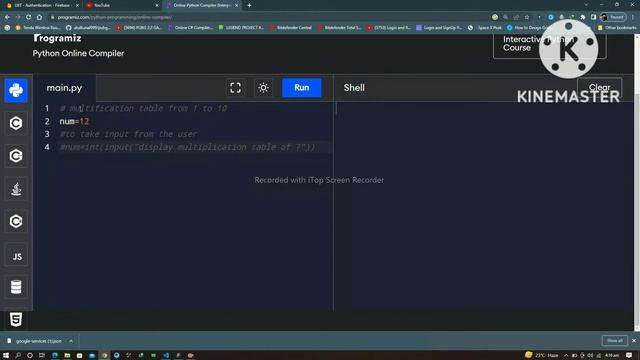The image size is (640, 360).
Task: Open the HTML5 editor icon
Action: tap(16, 319)
